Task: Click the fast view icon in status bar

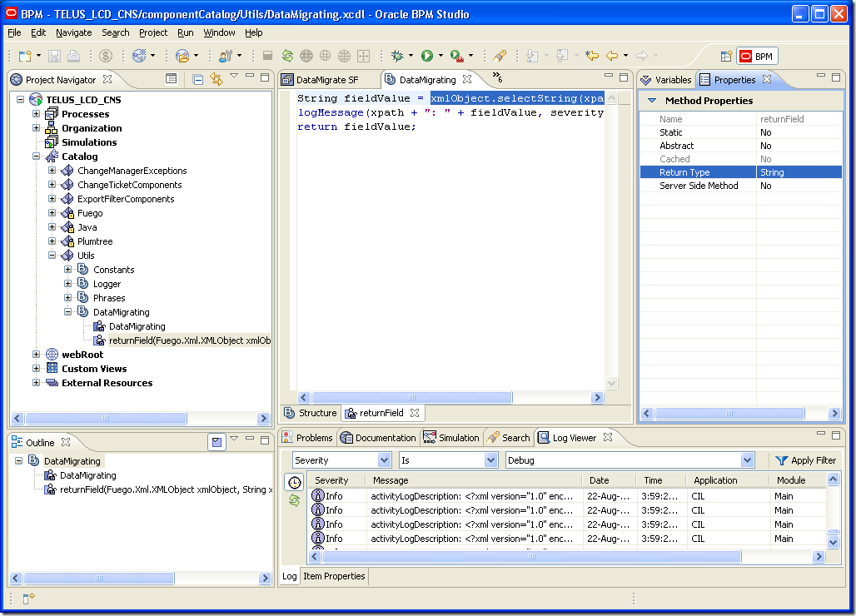Action: [x=28, y=598]
